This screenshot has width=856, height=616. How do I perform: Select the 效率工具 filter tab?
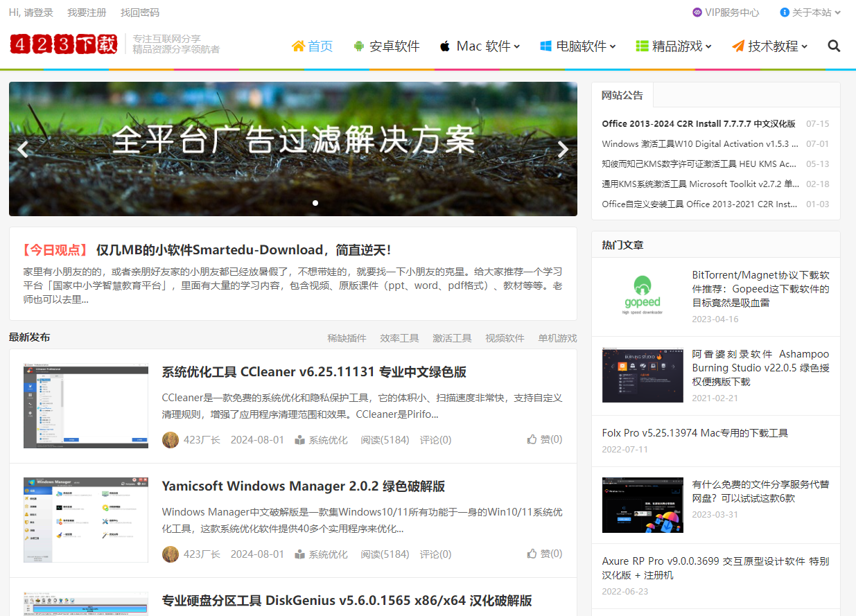click(399, 338)
